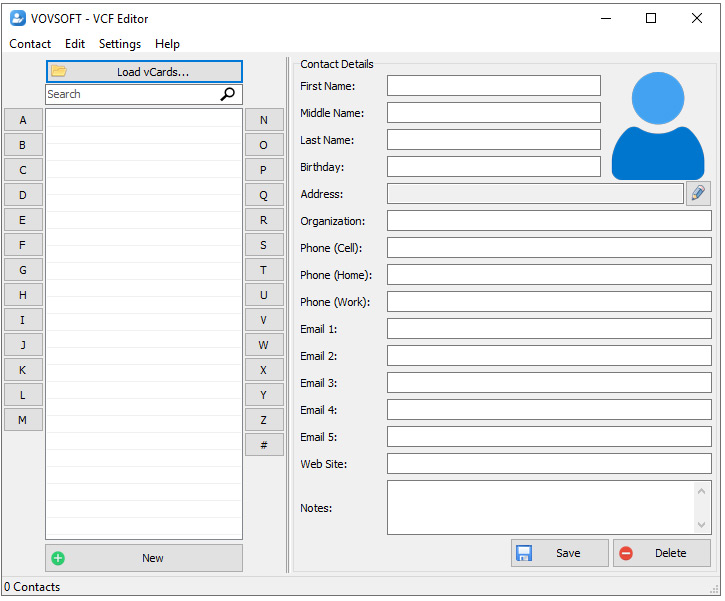Click Notes scrollbar down arrow
725x601 pixels.
coord(701,524)
